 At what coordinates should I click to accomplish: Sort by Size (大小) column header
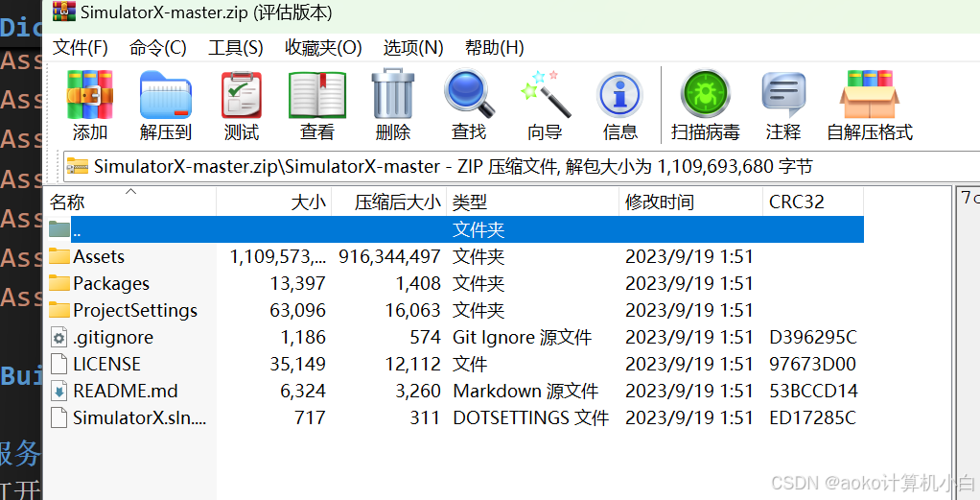(x=273, y=202)
